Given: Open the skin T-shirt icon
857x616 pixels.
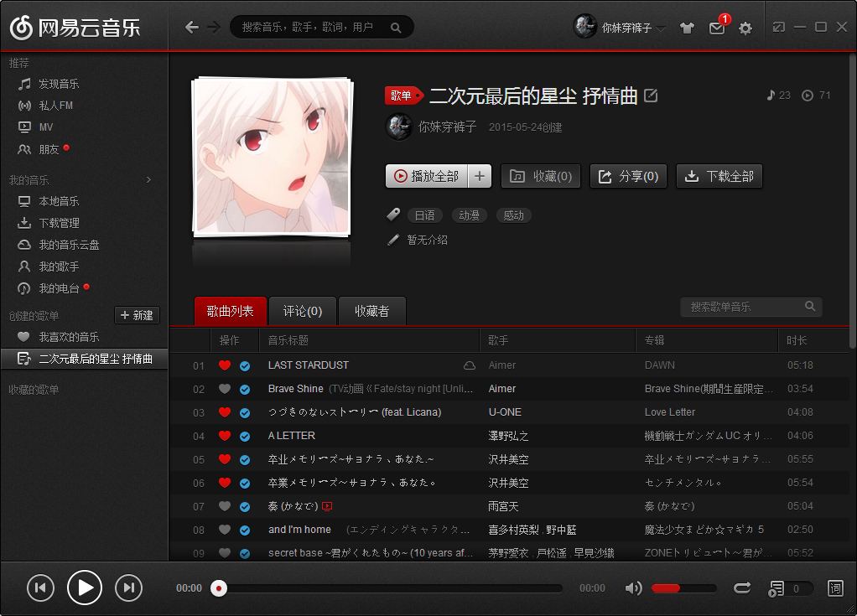Looking at the screenshot, I should [687, 28].
